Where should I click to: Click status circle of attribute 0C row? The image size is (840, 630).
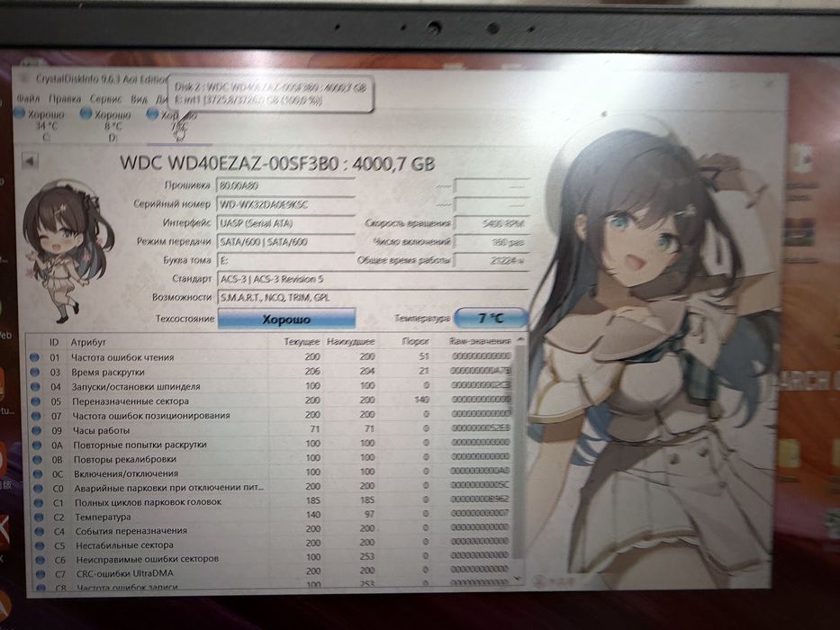38,473
